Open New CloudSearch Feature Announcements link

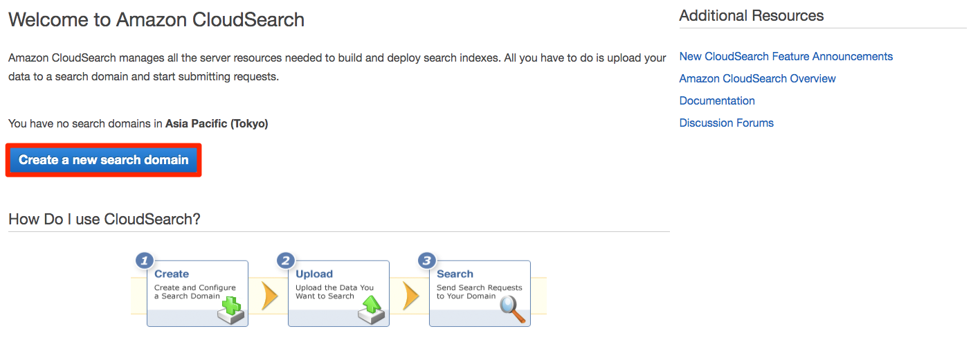pos(786,56)
